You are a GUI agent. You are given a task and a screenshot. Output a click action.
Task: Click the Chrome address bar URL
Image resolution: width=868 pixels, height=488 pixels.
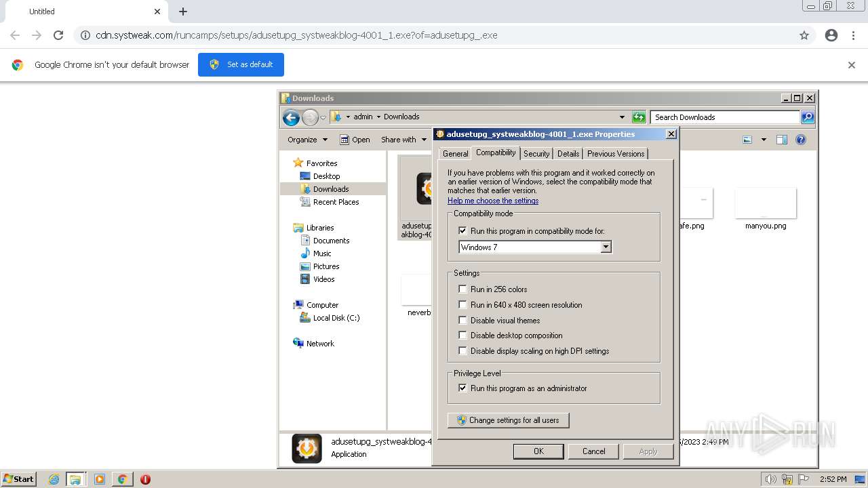coord(296,35)
